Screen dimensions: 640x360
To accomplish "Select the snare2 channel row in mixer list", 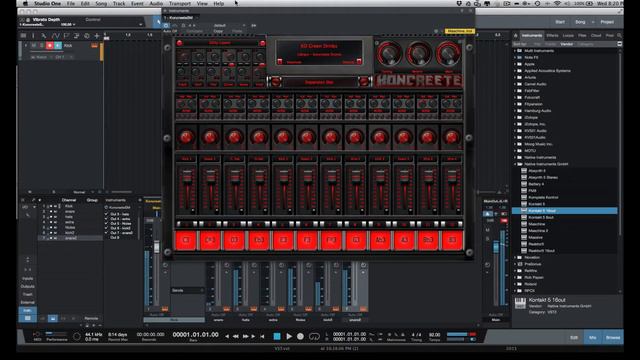I will pos(70,238).
